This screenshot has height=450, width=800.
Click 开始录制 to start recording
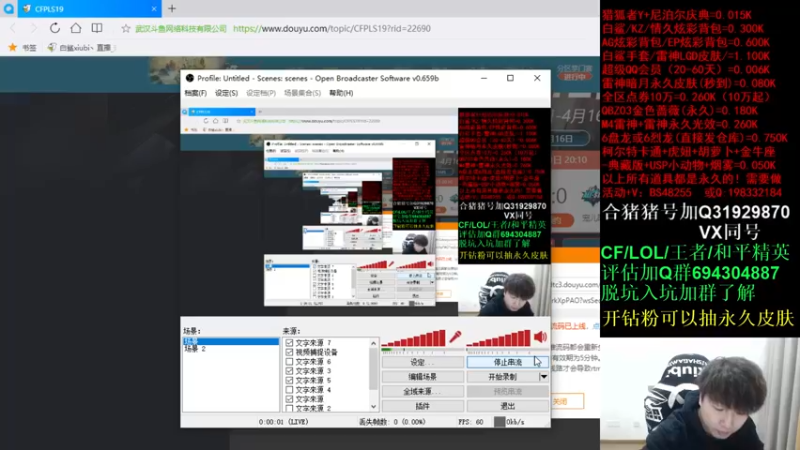tap(503, 377)
